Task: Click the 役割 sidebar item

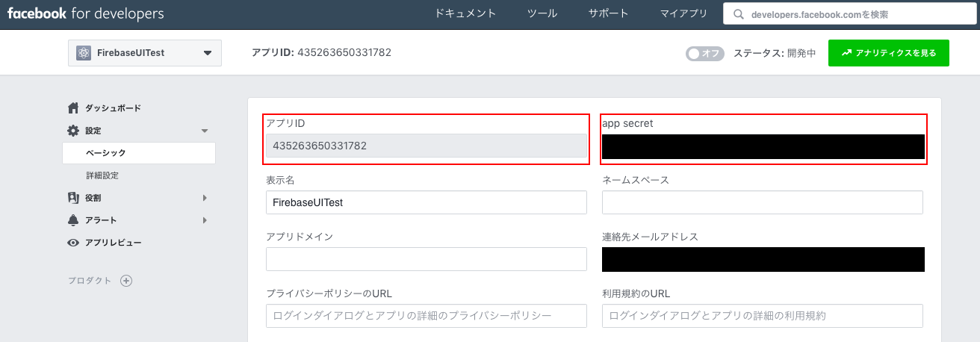Action: 93,198
